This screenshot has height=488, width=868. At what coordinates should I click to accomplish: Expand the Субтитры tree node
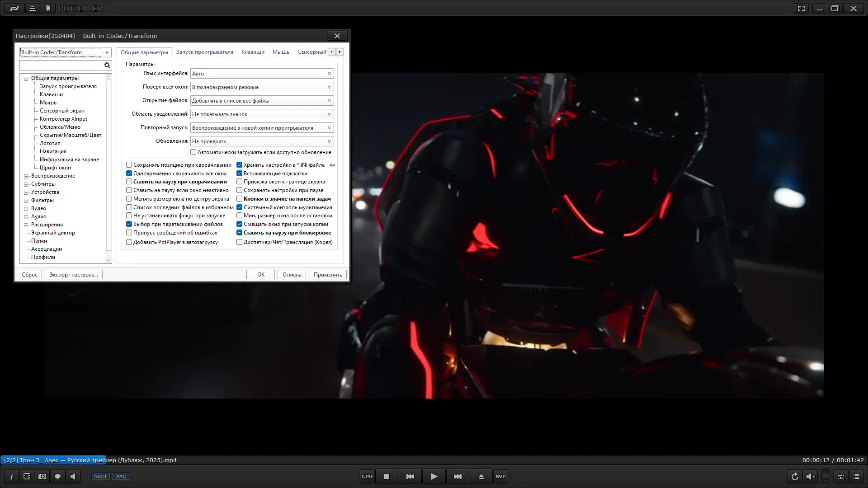[x=26, y=184]
